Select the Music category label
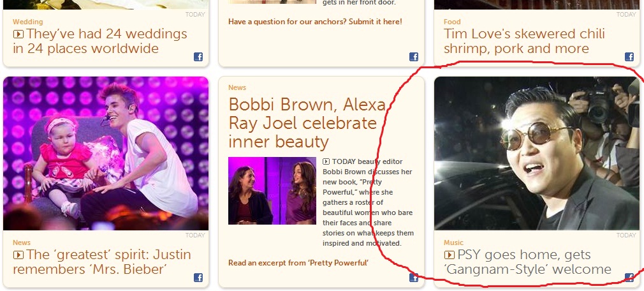644x291 pixels. 453,243
